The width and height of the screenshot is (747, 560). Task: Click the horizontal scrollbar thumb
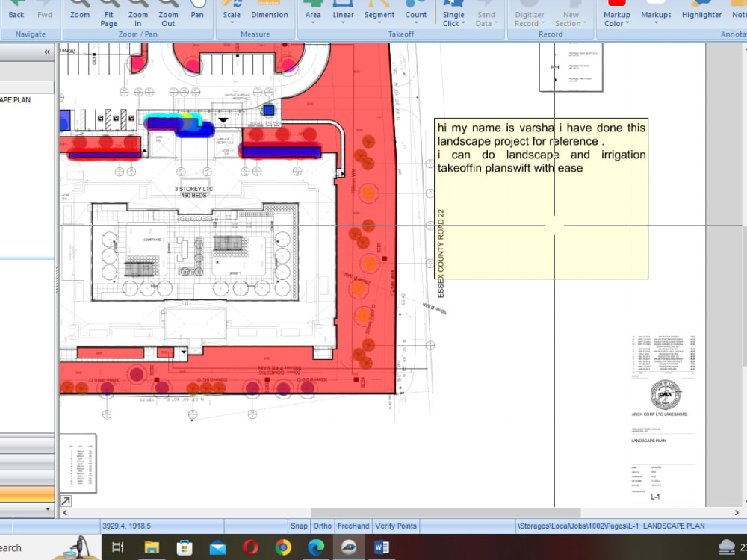point(445,512)
